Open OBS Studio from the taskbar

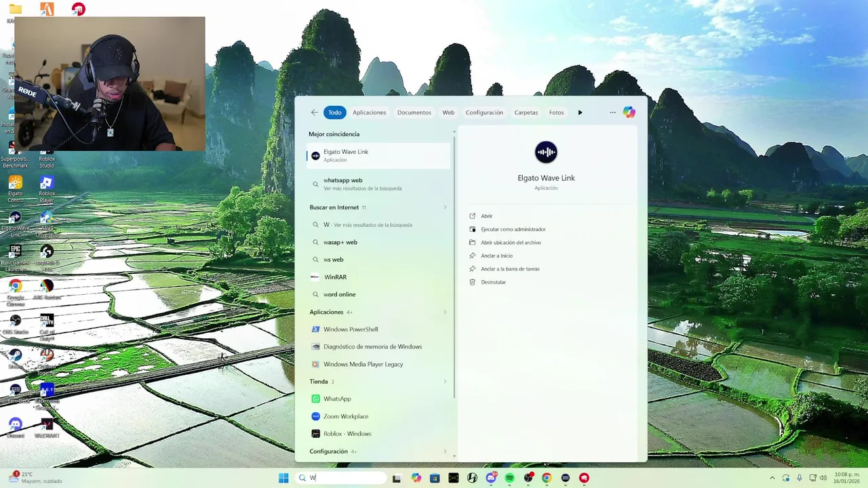528,478
